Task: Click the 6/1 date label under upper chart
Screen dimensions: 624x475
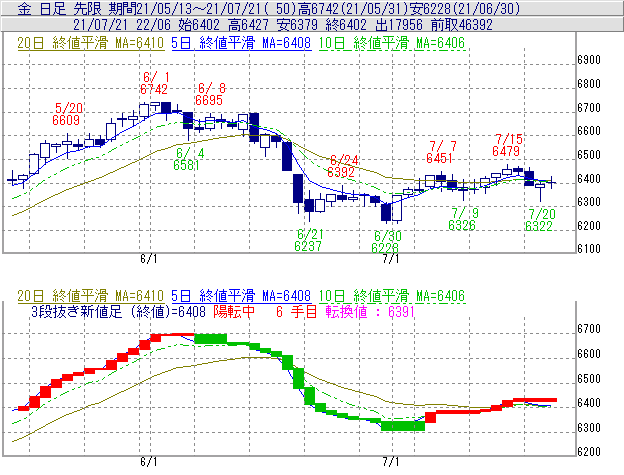Action: pos(148,259)
